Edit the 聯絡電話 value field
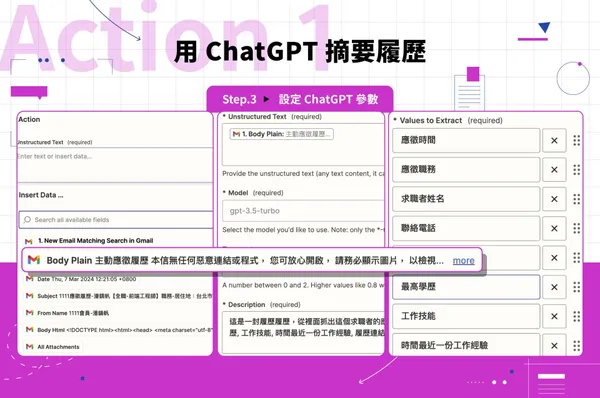Viewport: 600px width, 398px height. click(466, 228)
